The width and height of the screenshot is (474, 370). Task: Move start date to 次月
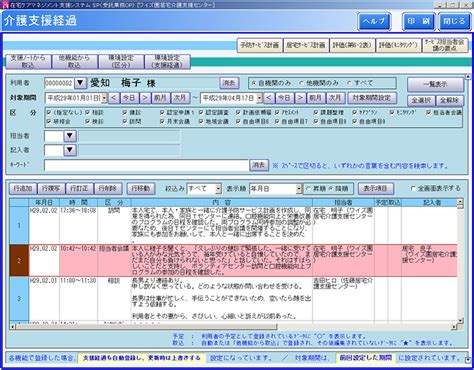click(180, 98)
